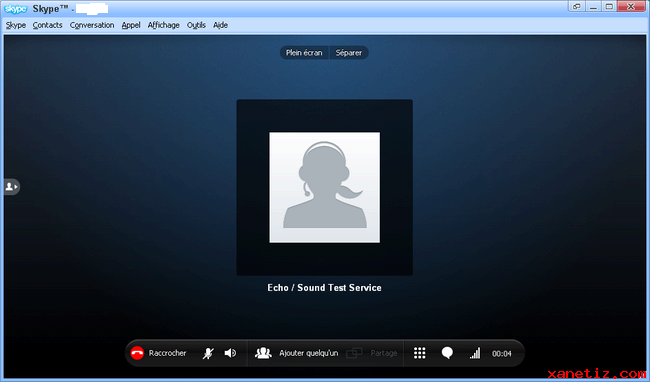Click the Séparer button
This screenshot has width=650, height=382.
click(349, 53)
